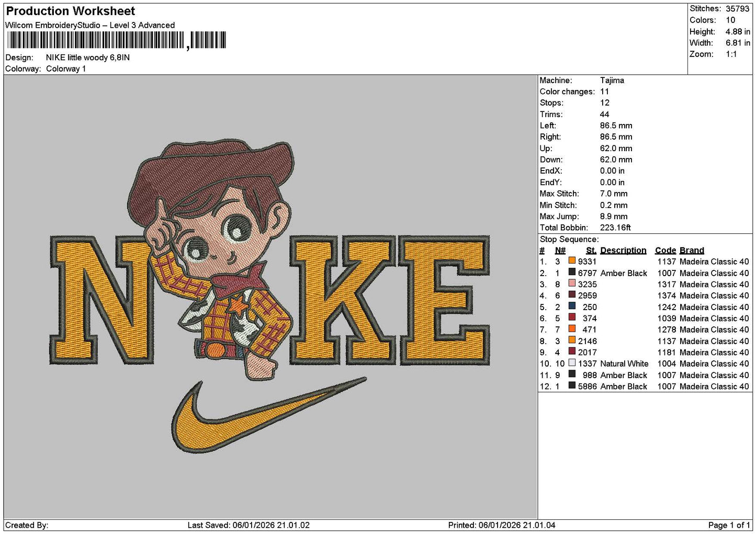Image resolution: width=756 pixels, height=534 pixels.
Task: Click the white swatch for Natural White row
Action: pos(572,363)
